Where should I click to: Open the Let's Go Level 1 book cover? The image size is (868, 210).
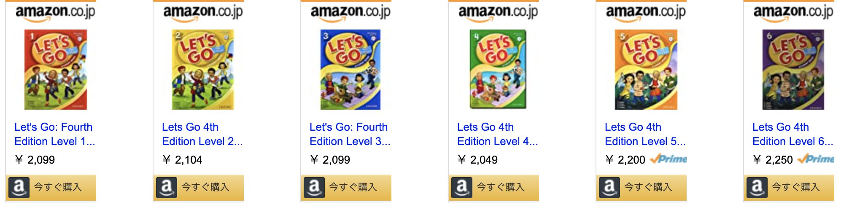pos(55,70)
